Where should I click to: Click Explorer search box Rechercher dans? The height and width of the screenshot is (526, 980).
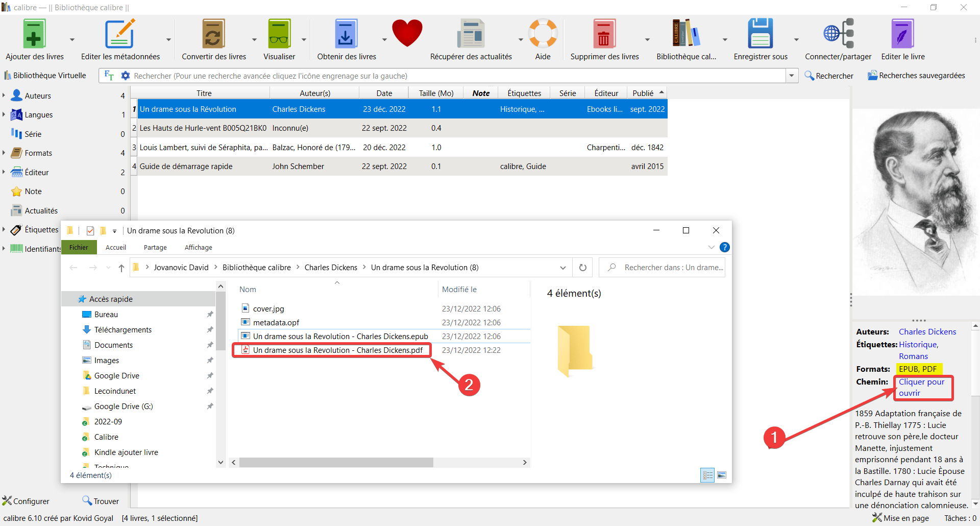662,268
